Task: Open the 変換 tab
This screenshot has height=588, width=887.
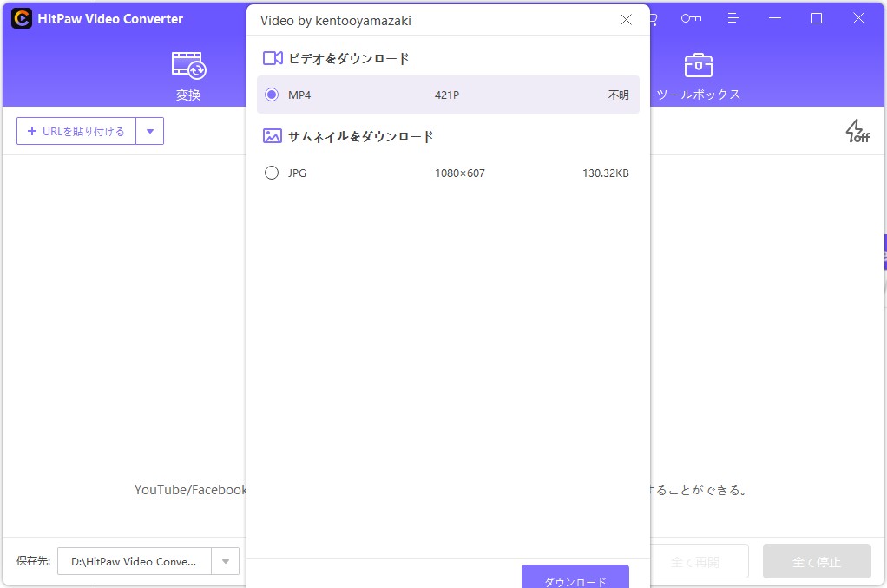Action: 188,76
